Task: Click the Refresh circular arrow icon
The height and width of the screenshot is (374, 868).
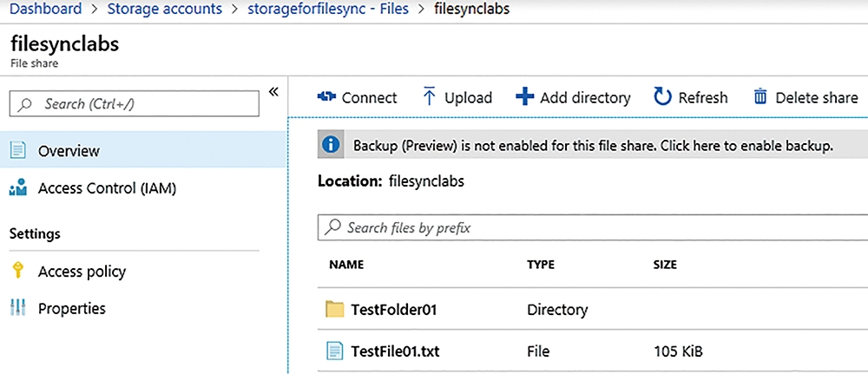Action: [x=662, y=96]
